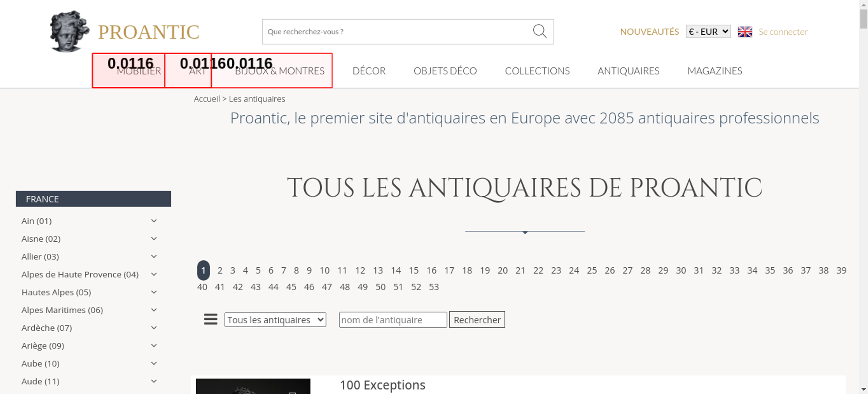Switch language via the UK flag icon
The width and height of the screenshot is (868, 394).
tap(745, 32)
